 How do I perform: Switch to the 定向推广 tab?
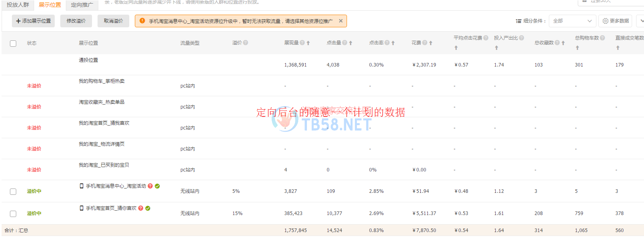(82, 5)
